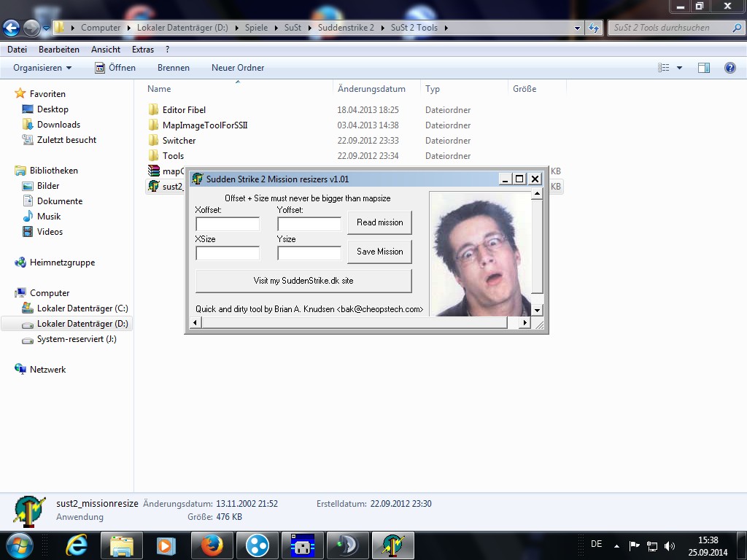Launch Firefox from the taskbar
Viewport: 747px width, 560px height.
(212, 545)
